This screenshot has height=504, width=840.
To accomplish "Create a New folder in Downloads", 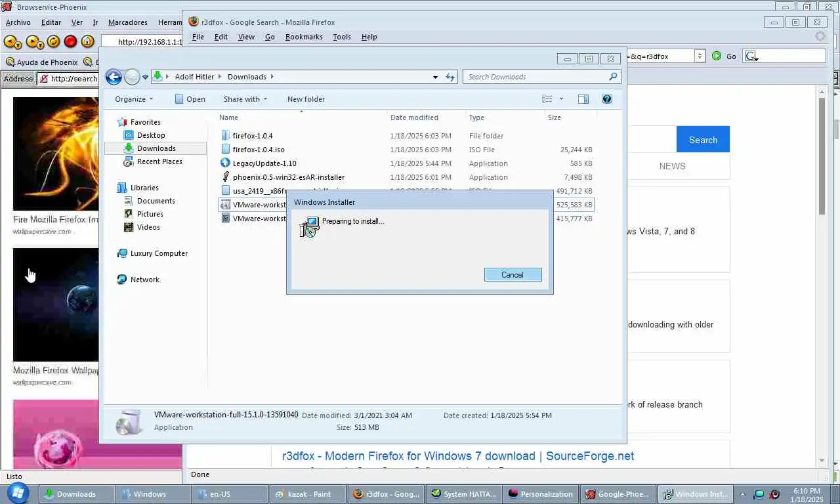I will [x=306, y=99].
